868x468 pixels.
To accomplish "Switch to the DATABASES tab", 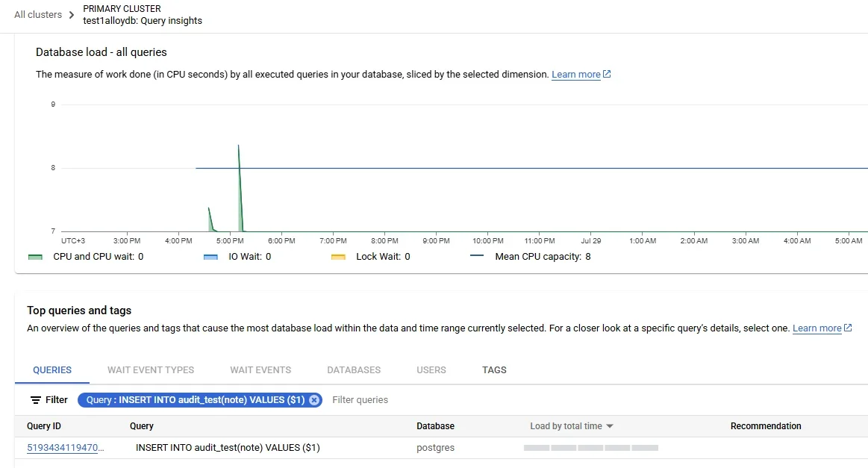I will click(x=353, y=369).
